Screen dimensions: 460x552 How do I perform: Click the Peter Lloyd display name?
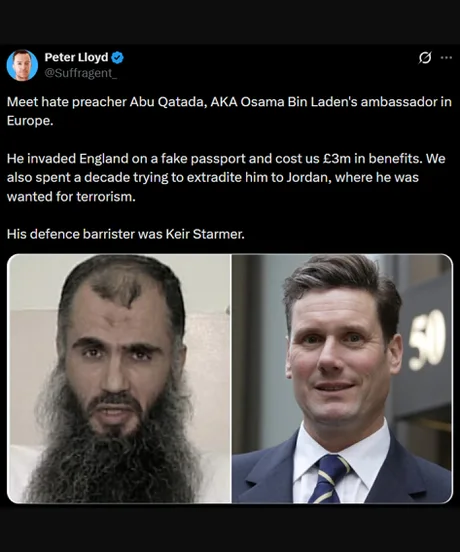click(76, 57)
